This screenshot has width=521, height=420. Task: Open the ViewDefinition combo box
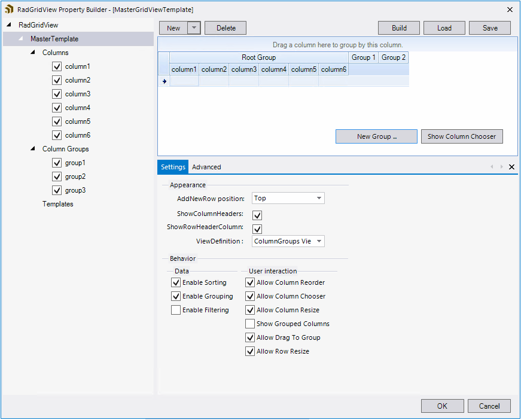click(x=319, y=241)
